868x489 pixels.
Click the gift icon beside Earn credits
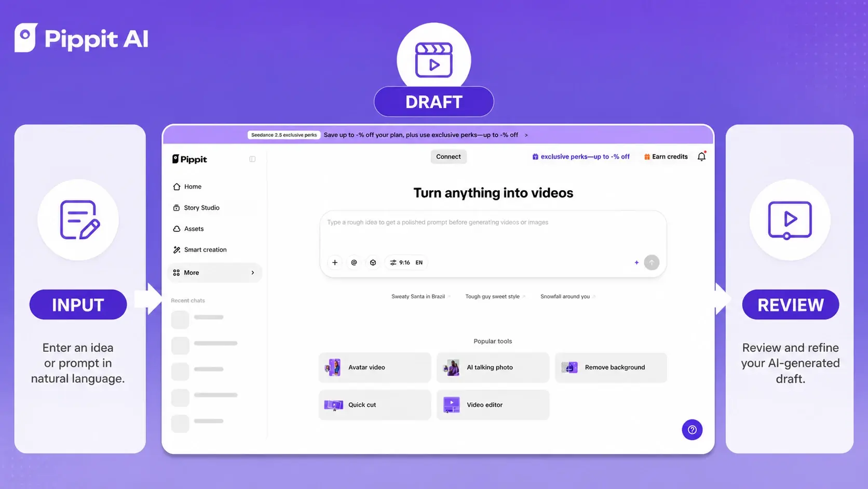[x=647, y=157]
